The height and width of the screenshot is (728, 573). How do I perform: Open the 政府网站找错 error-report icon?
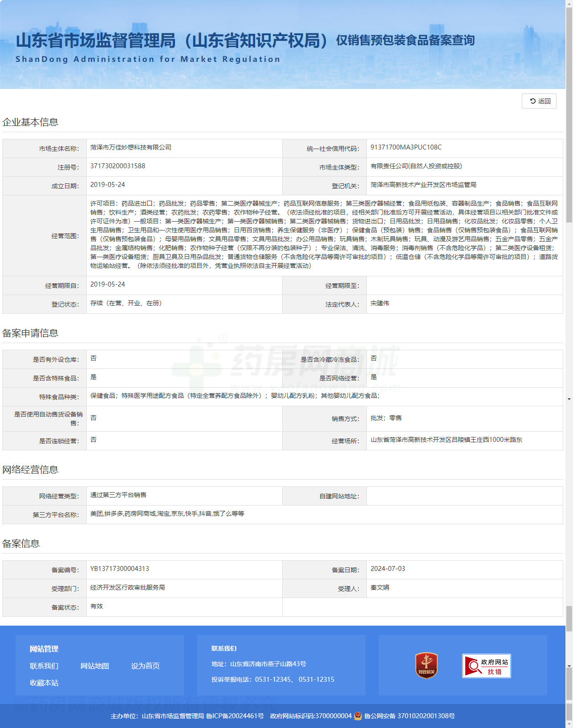(486, 666)
